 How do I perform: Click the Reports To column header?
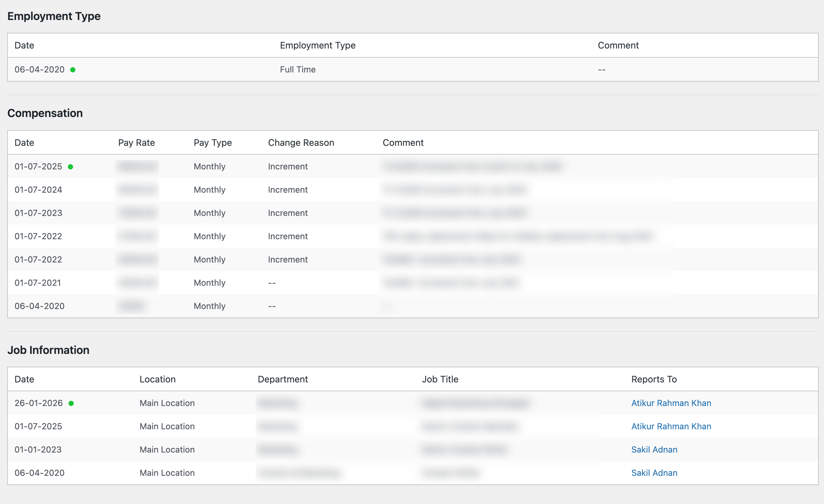tap(654, 379)
